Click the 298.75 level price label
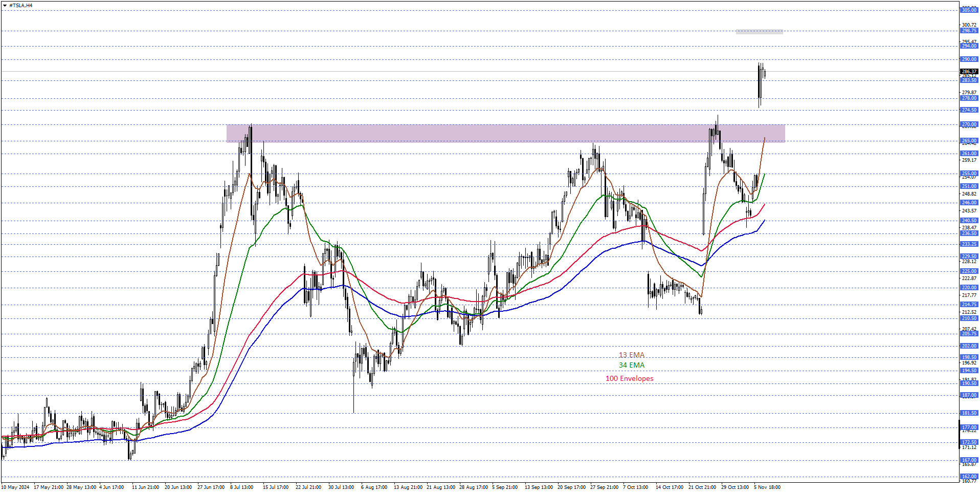 pyautogui.click(x=969, y=31)
